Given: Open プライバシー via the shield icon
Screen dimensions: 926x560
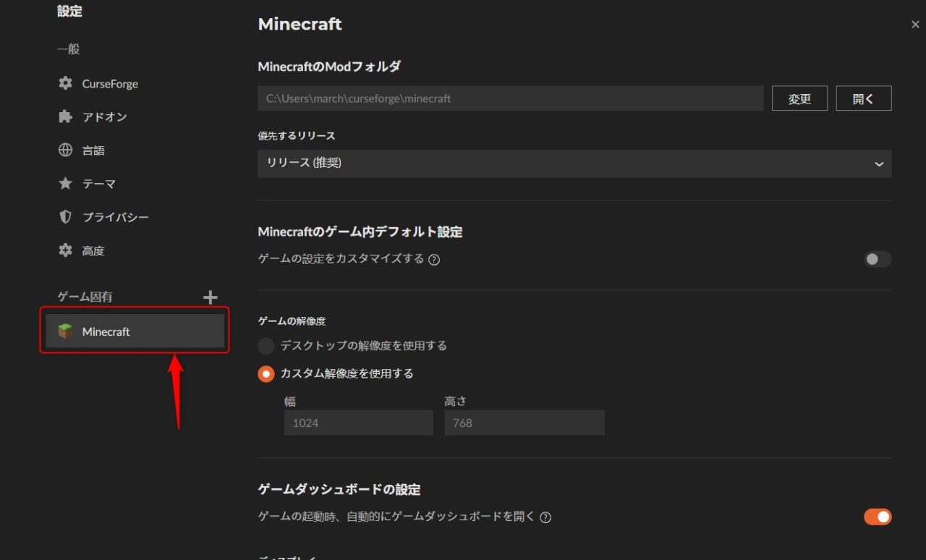Looking at the screenshot, I should pyautogui.click(x=66, y=216).
